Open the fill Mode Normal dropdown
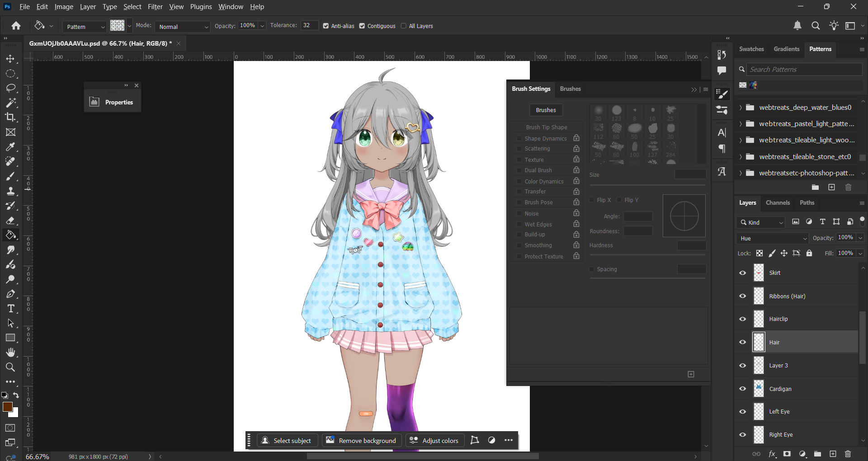The width and height of the screenshot is (868, 461). click(x=183, y=27)
